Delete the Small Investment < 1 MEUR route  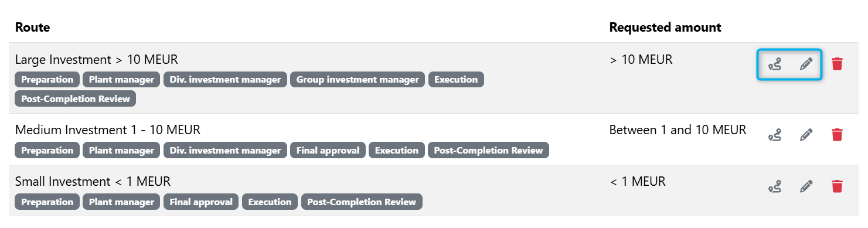[837, 186]
